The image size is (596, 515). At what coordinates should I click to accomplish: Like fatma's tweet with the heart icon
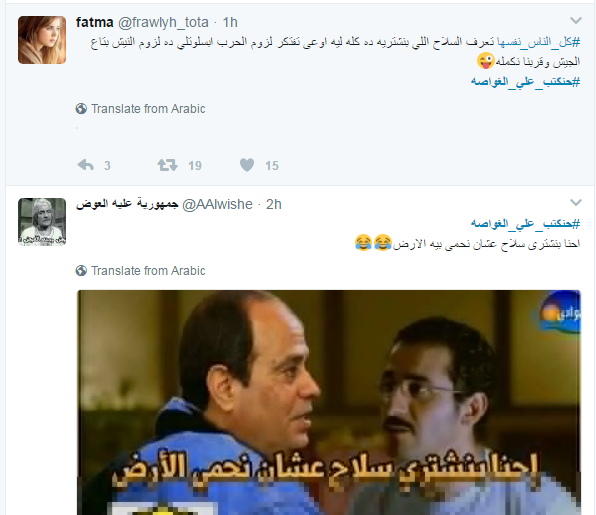tap(247, 165)
